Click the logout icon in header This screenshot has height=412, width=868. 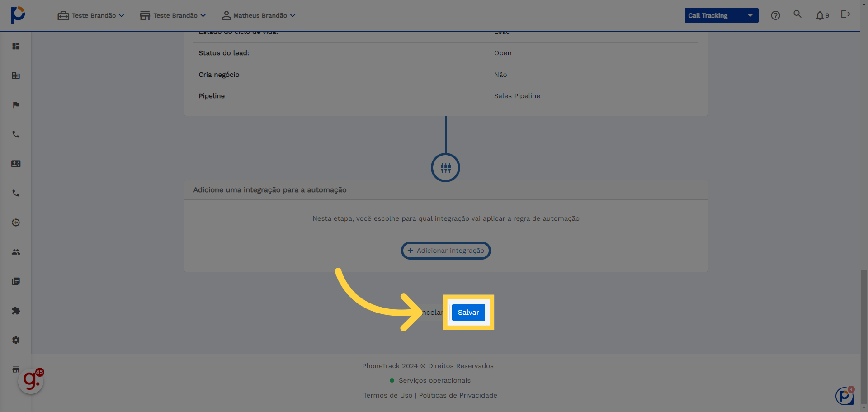[x=845, y=14]
